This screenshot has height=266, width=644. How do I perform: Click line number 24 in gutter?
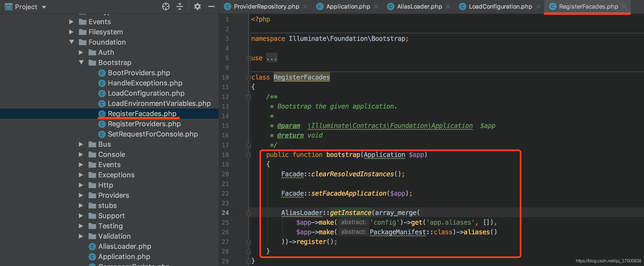(225, 213)
